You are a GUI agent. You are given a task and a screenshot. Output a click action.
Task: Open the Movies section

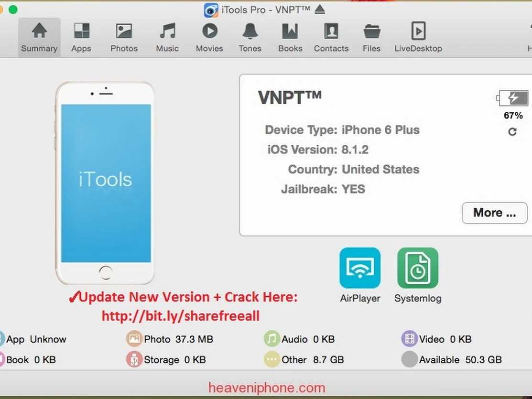pos(209,37)
